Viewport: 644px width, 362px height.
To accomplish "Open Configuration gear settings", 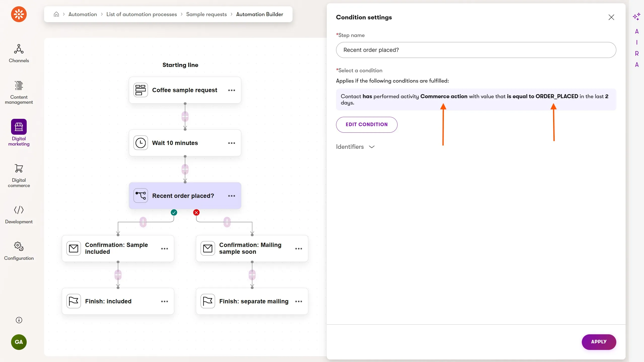I will pyautogui.click(x=19, y=246).
